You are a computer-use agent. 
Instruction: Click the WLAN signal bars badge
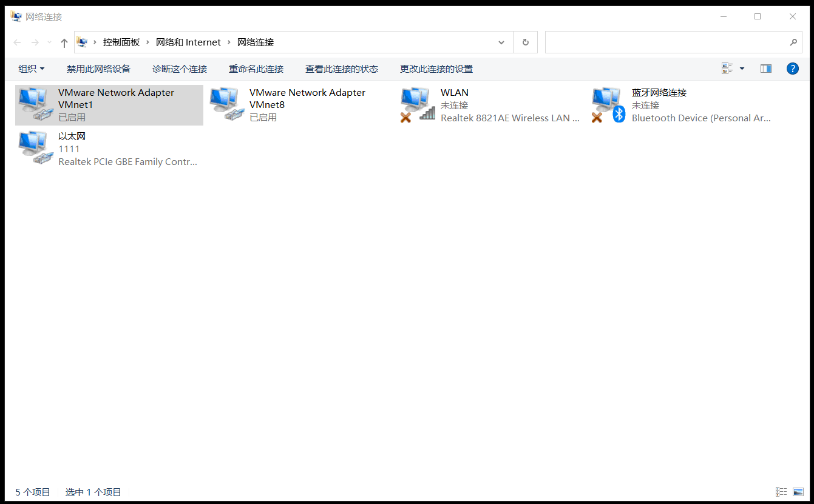pos(428,113)
